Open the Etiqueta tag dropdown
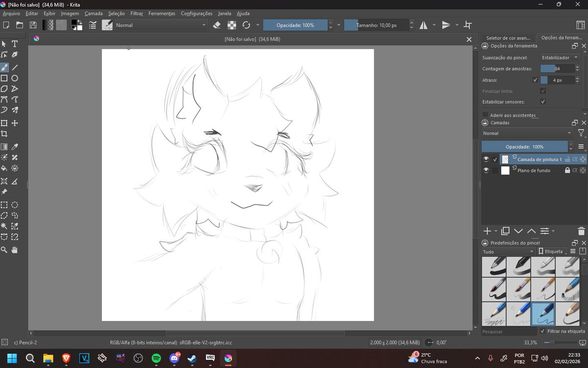The width and height of the screenshot is (588, 368). (551, 252)
